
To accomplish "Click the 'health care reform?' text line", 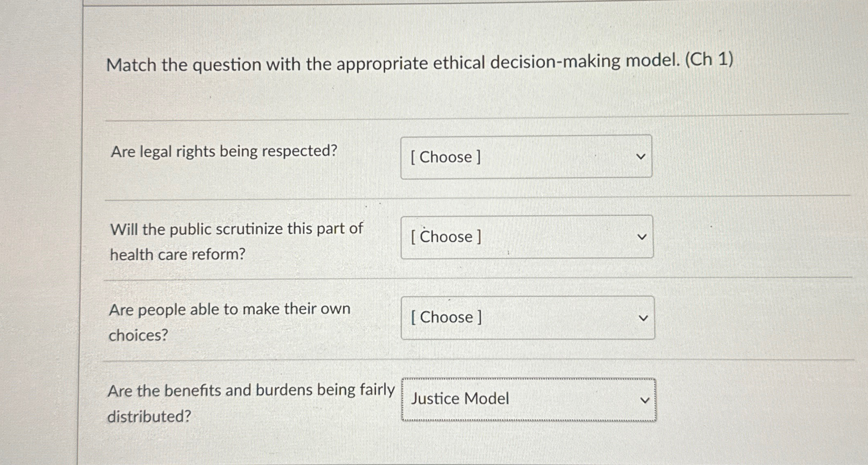I will pyautogui.click(x=178, y=255).
